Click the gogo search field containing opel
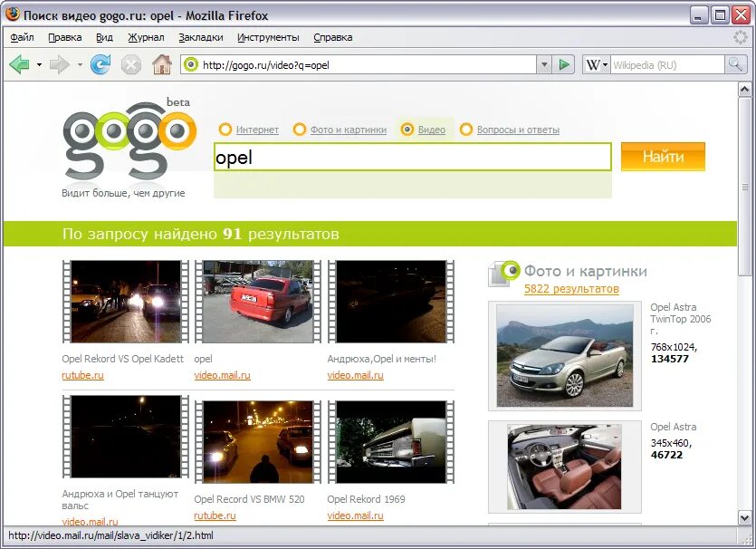This screenshot has height=549, width=756. click(413, 157)
